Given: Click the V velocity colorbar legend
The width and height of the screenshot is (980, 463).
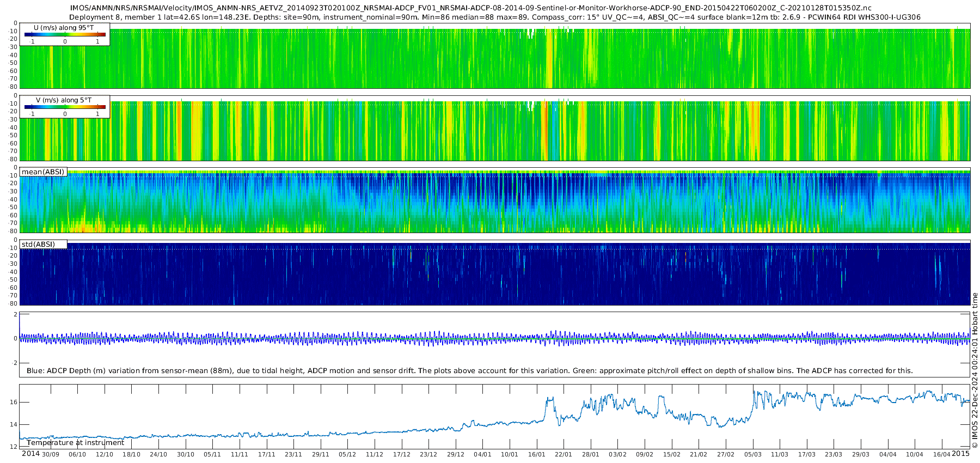Looking at the screenshot, I should click(65, 107).
